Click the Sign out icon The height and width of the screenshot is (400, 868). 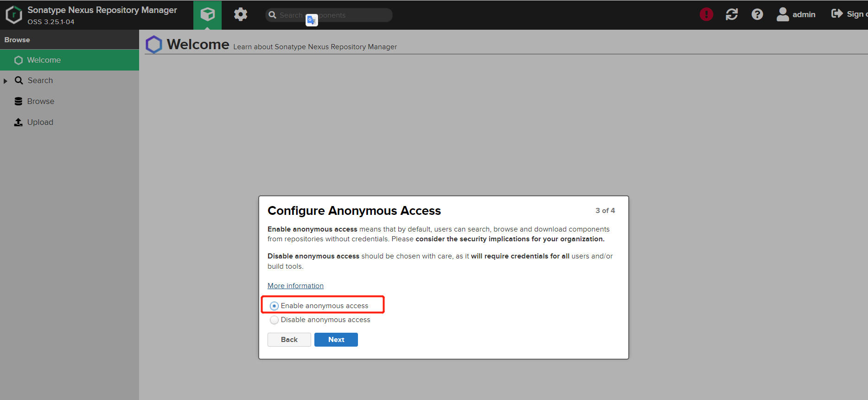tap(837, 13)
